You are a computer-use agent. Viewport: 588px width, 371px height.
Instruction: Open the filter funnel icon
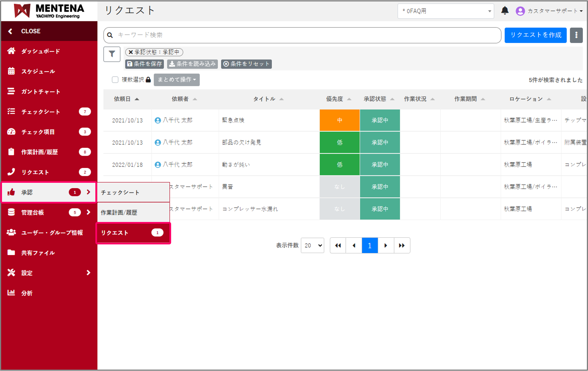tap(112, 54)
